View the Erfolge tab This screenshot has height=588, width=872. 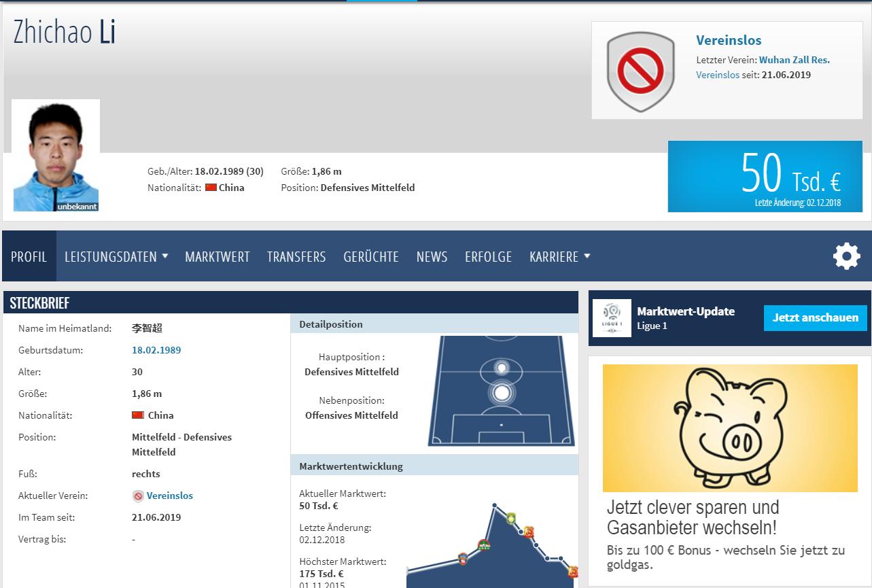coord(489,256)
